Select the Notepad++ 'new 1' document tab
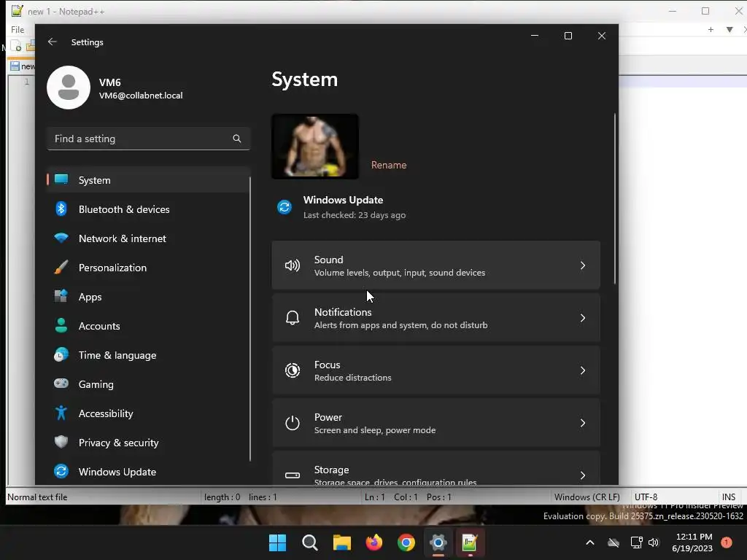Viewport: 747px width, 560px height. [23, 66]
